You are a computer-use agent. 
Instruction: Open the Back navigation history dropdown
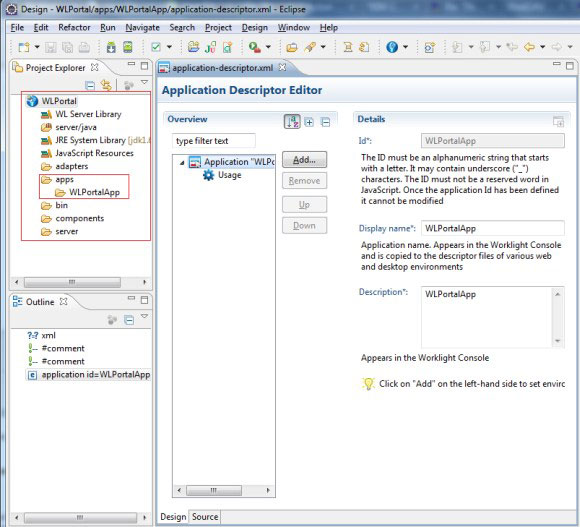pos(543,47)
